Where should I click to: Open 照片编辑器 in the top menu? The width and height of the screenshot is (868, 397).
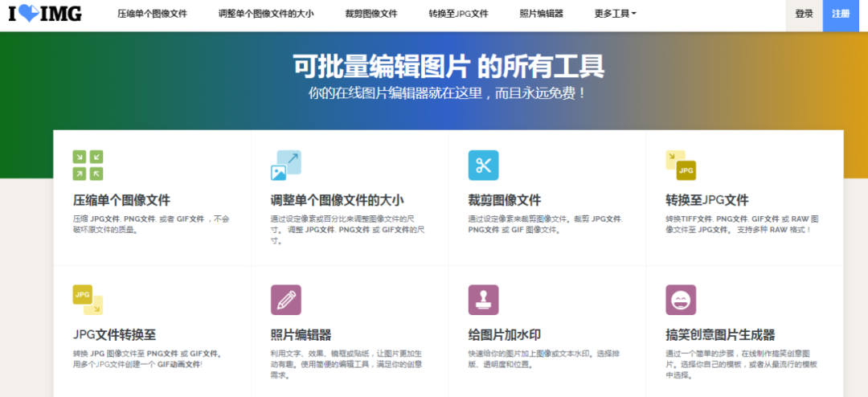[x=542, y=14]
